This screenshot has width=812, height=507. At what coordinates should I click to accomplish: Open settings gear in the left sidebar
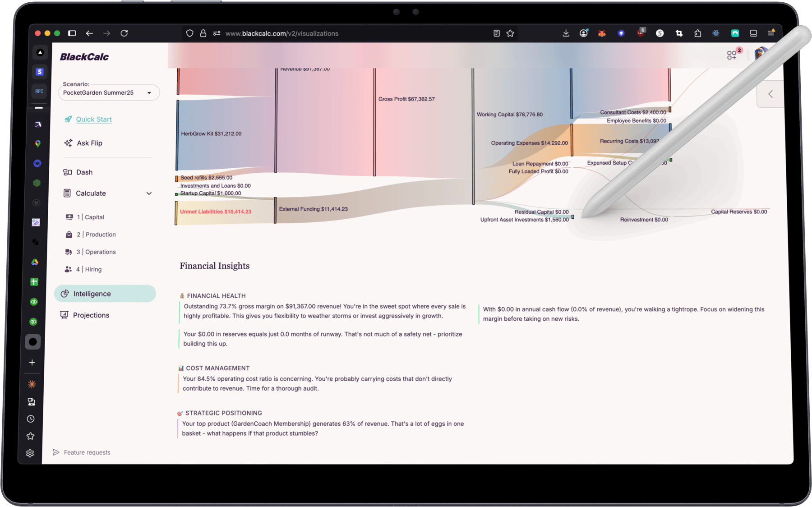(x=30, y=453)
